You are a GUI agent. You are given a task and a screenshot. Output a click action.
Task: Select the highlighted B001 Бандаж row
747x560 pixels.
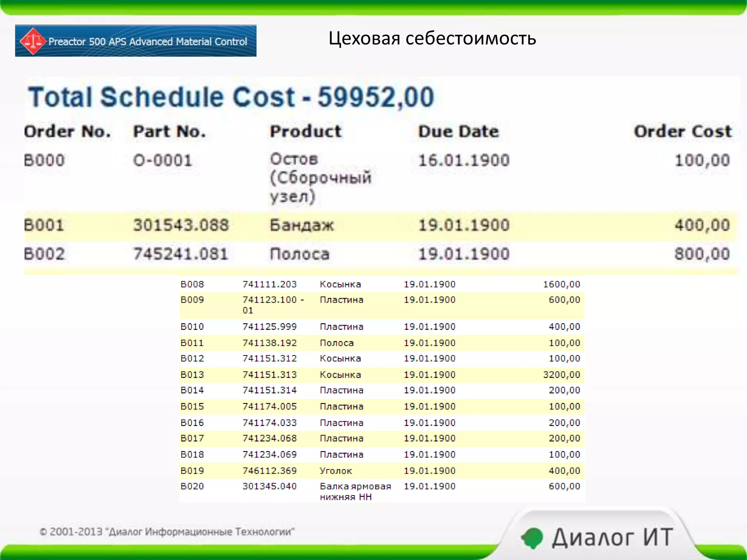[302, 225]
